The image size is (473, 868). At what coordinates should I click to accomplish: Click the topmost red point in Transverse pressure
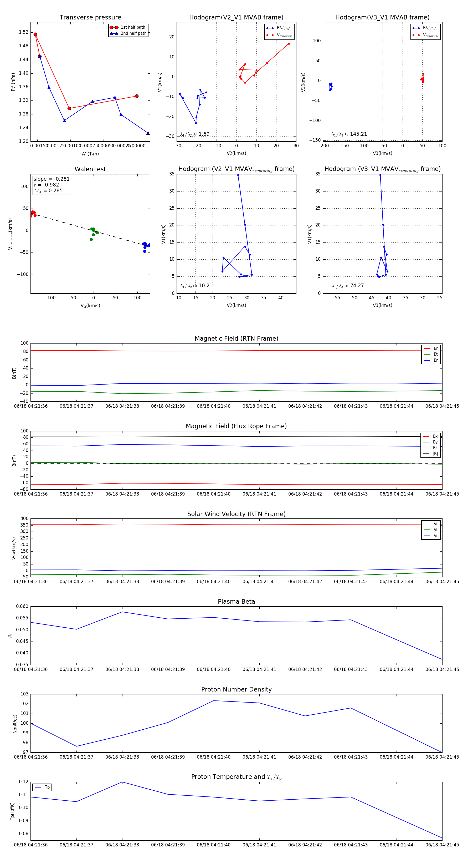point(35,34)
